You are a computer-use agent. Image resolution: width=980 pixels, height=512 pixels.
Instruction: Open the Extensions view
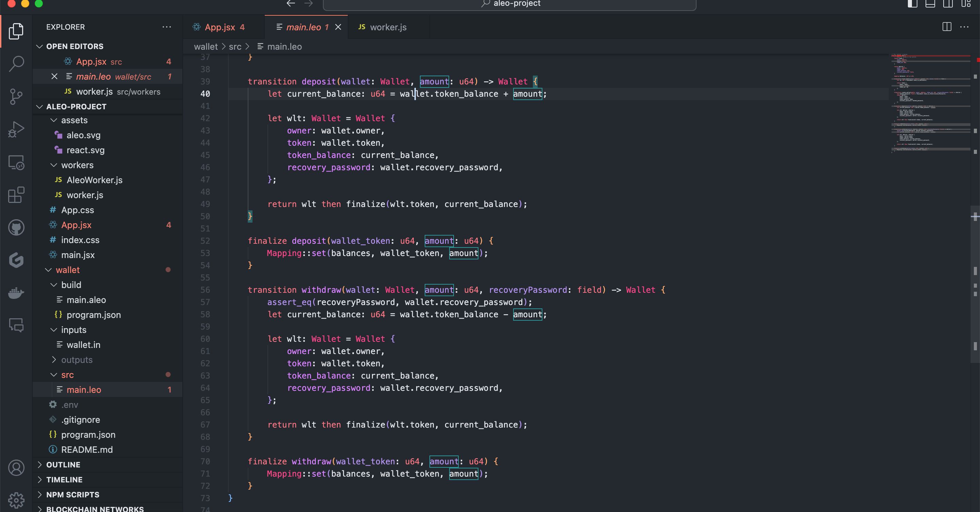tap(16, 195)
